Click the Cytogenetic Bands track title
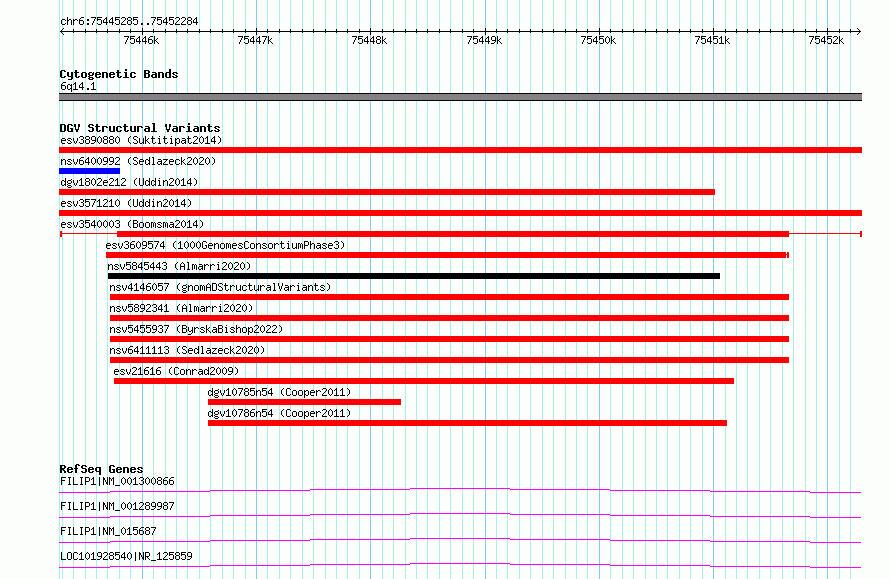This screenshot has height=579, width=890. (119, 74)
